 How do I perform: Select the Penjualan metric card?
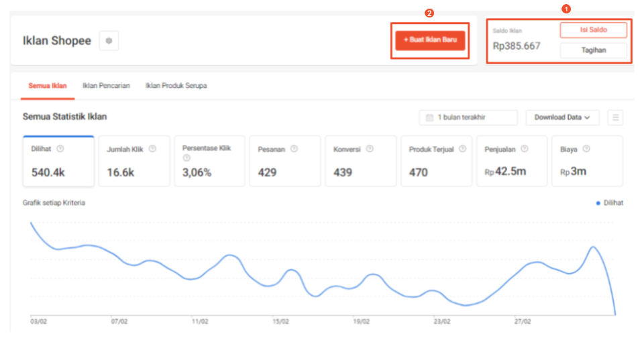(x=512, y=161)
